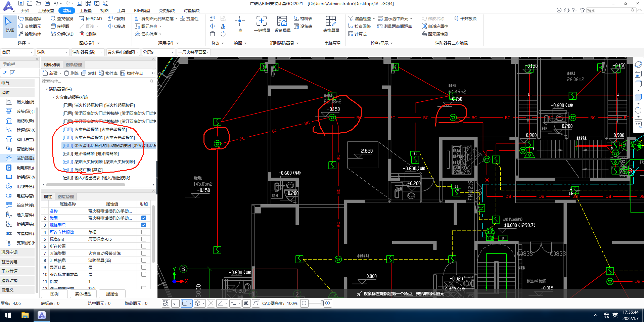The width and height of the screenshot is (644, 322).
Task: Click 材料表 tool
Action: [x=303, y=18]
